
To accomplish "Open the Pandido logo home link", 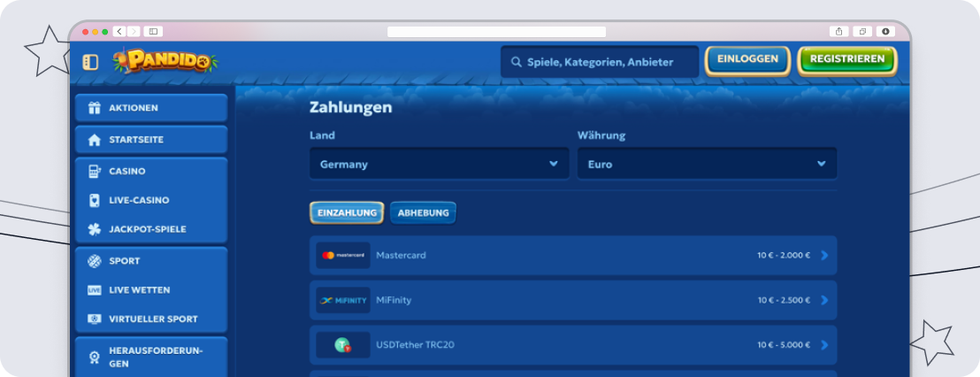I will [x=165, y=61].
